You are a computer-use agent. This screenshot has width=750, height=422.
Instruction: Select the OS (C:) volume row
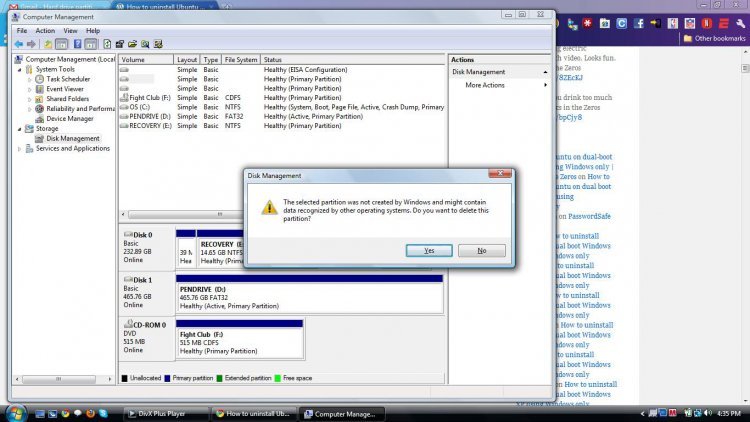282,107
